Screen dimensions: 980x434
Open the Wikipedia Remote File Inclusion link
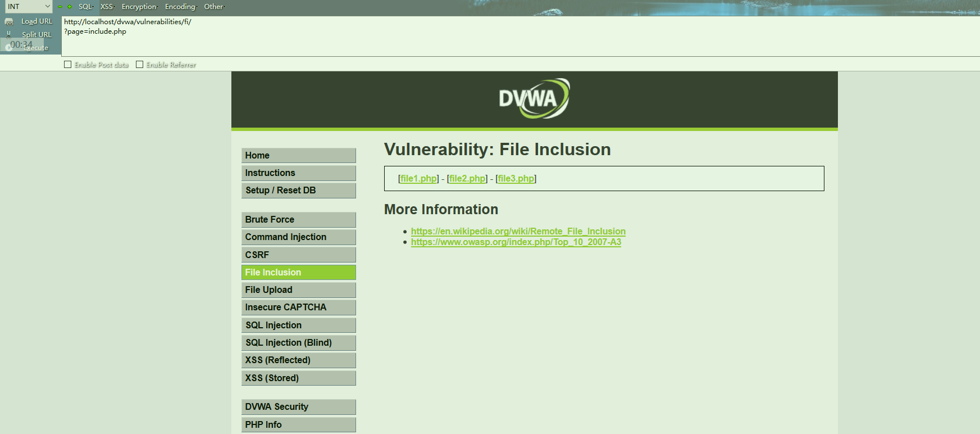click(518, 231)
